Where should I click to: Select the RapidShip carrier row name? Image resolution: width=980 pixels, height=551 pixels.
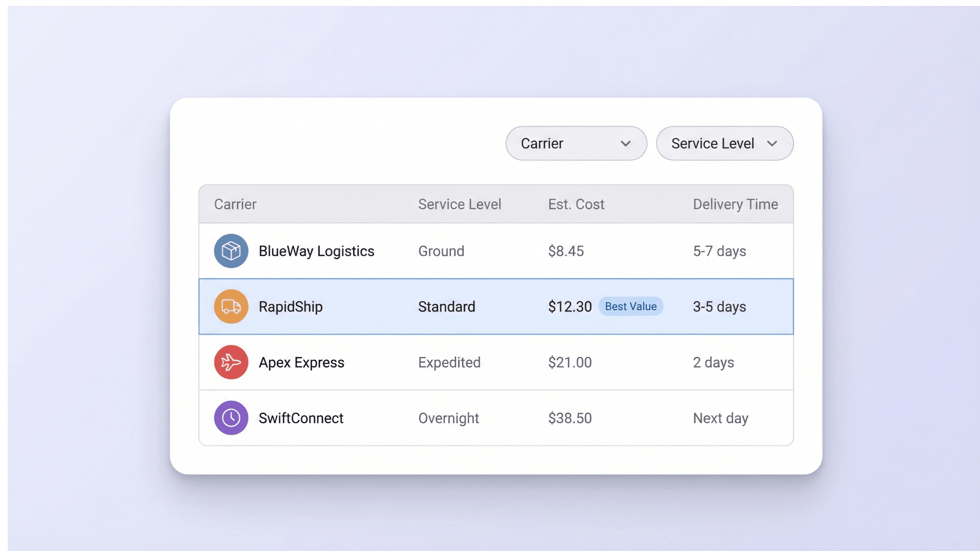[x=290, y=307]
